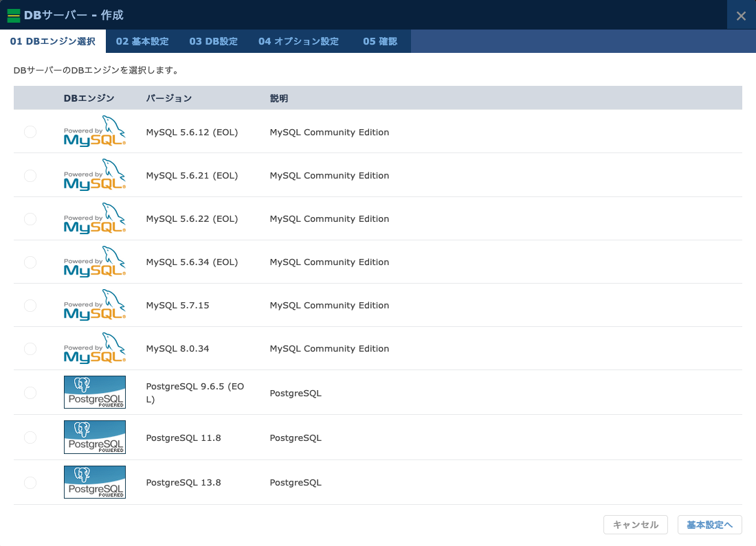Switch to the 02 基本設定 tab
Viewport: 756px width, 546px height.
[x=142, y=41]
